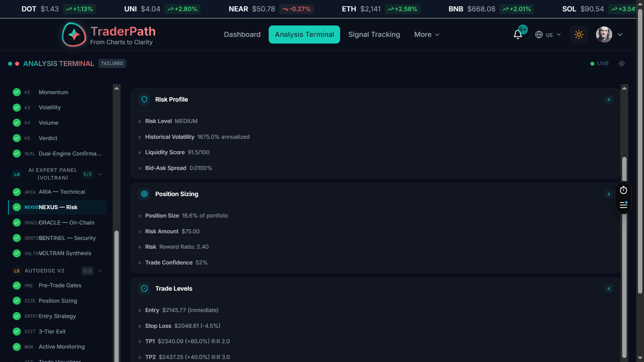Select K4 Volume step
Viewport: 644px width, 362px height.
tap(57, 123)
